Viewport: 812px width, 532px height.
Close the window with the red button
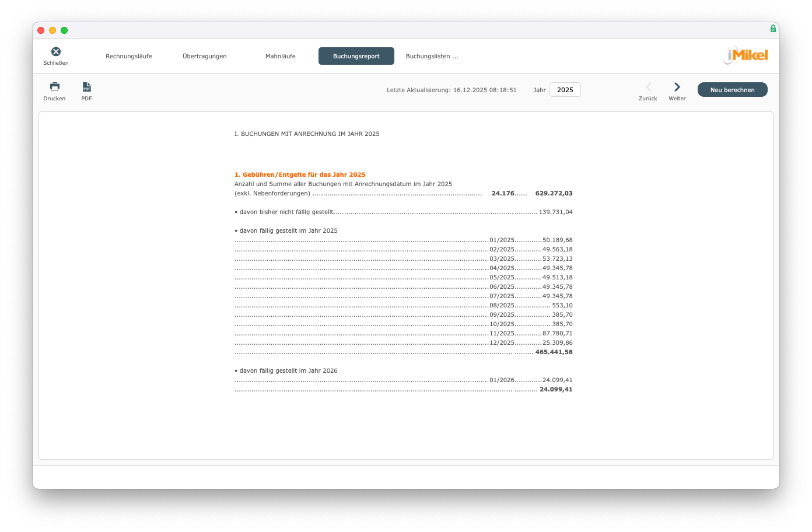point(41,30)
